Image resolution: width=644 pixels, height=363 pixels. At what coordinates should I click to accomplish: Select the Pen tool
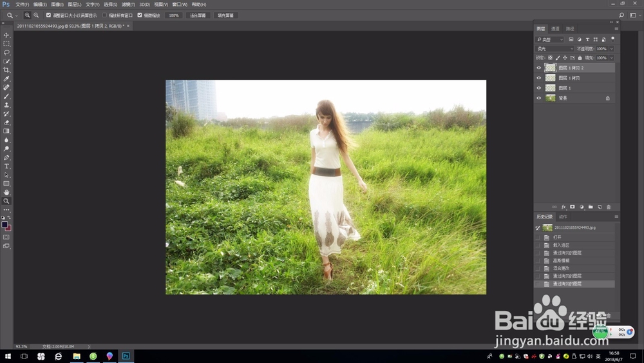tap(6, 157)
